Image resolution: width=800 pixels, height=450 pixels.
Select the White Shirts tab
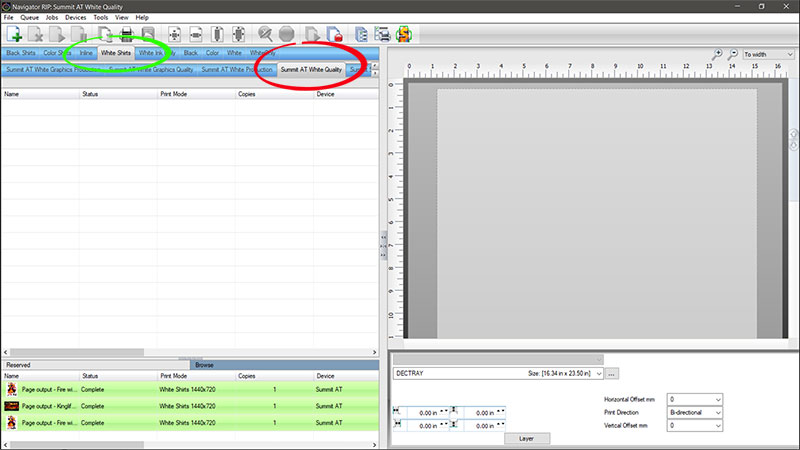tap(116, 53)
